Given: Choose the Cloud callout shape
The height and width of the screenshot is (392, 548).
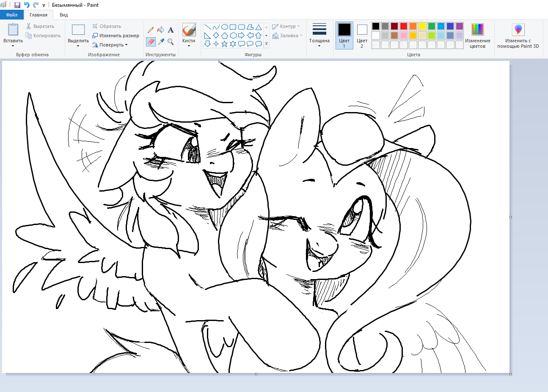Looking at the screenshot, I should pos(259,44).
